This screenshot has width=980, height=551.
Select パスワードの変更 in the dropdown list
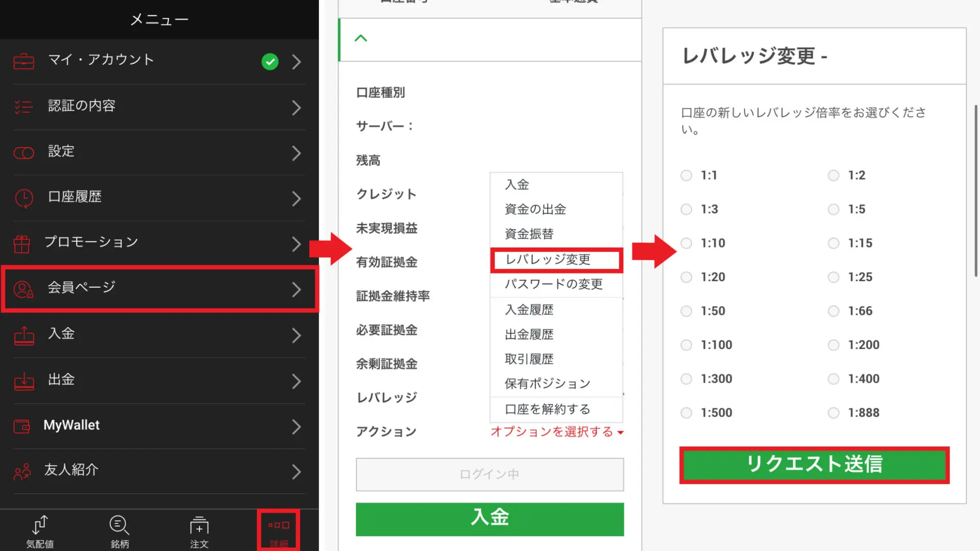(554, 284)
